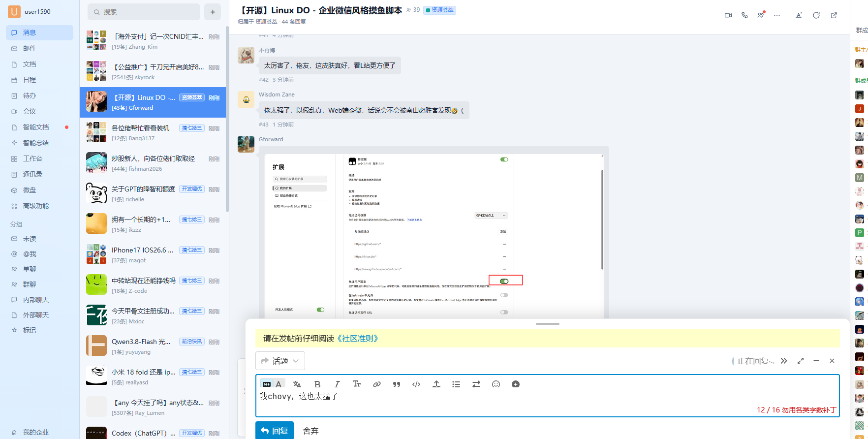868x439 pixels.
Task: Apply italic formatting in the reply editor
Action: [337, 384]
